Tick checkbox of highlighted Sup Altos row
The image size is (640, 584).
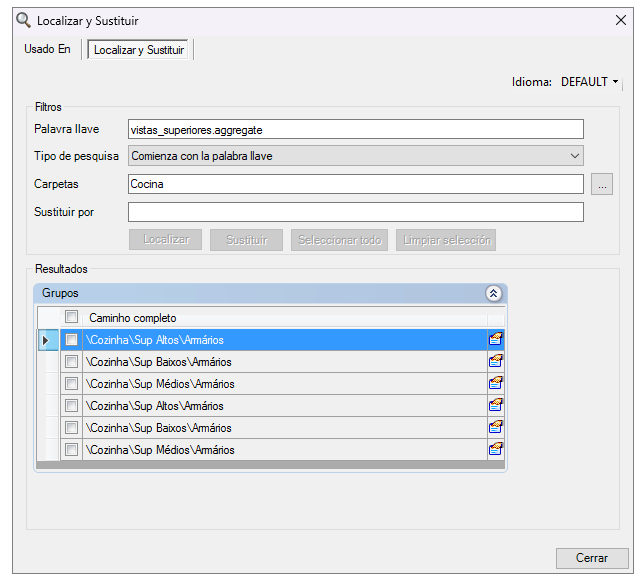tap(71, 340)
